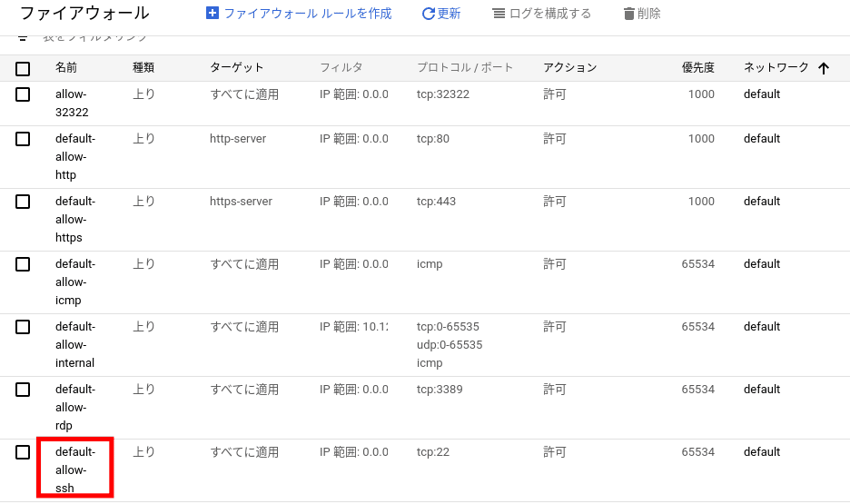
Task: Click the ファイアウォール page title
Action: tap(84, 13)
